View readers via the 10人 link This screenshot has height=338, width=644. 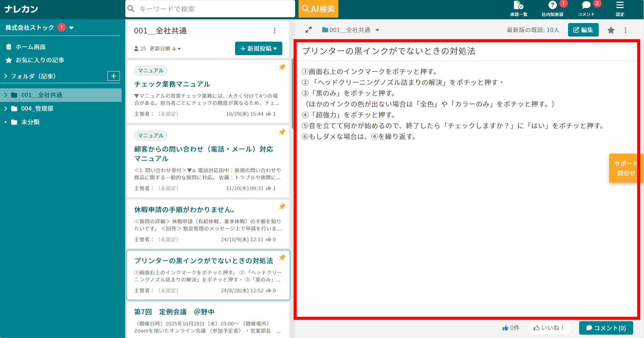(x=552, y=30)
